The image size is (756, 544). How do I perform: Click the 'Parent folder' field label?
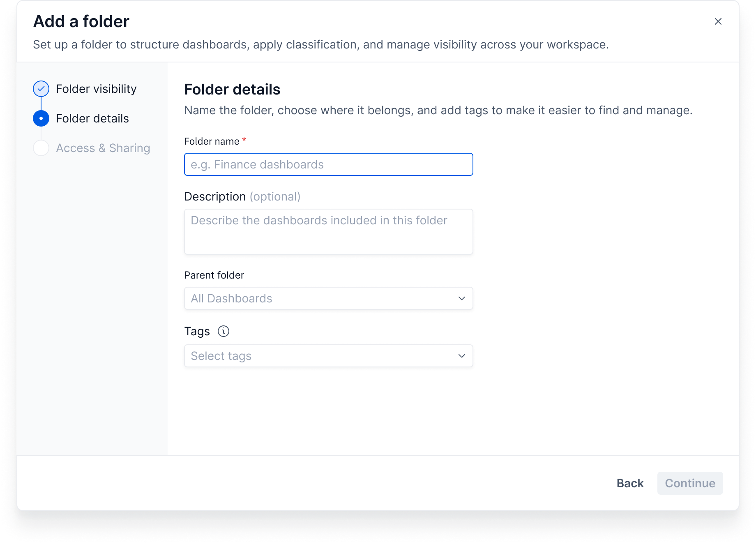coord(214,275)
